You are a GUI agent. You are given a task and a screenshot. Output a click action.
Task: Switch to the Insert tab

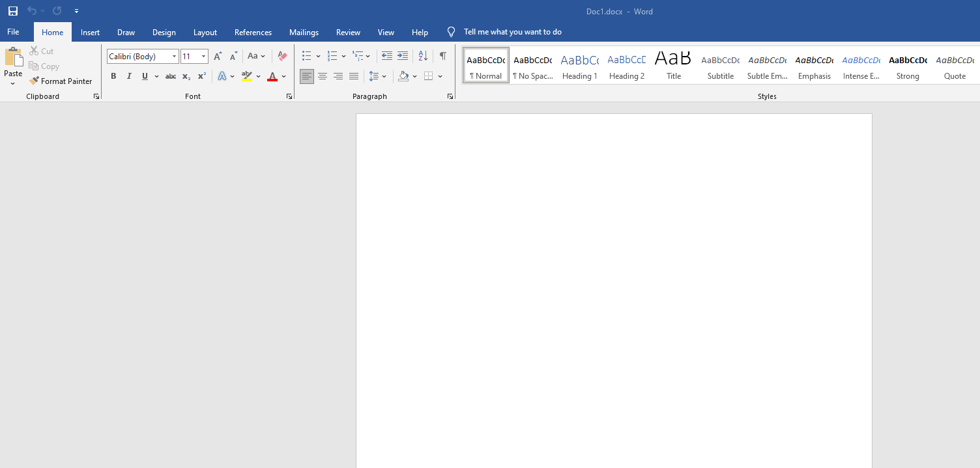coord(91,32)
